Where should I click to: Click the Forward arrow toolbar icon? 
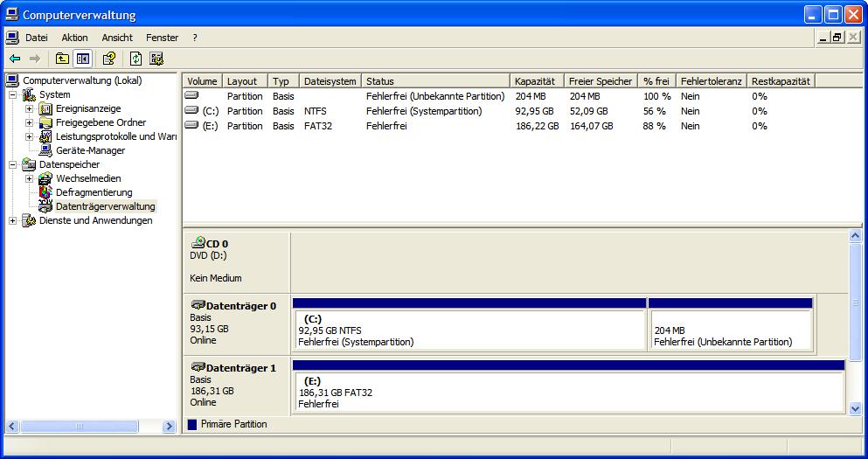tap(34, 59)
